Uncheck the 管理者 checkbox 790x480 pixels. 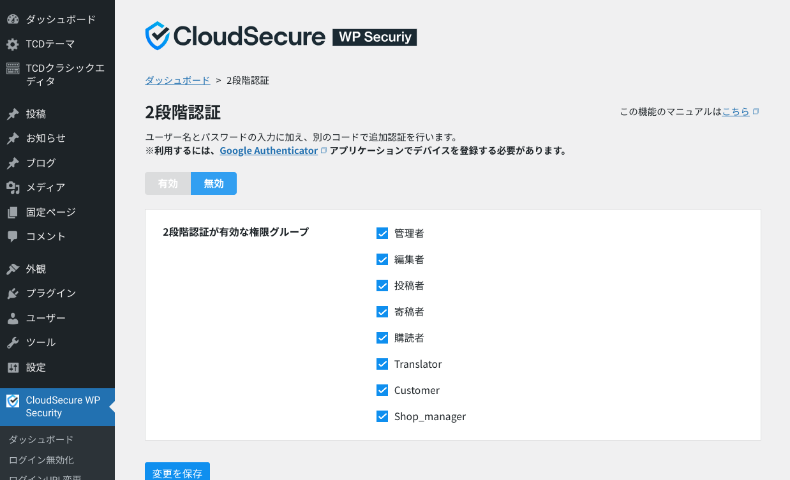click(382, 233)
